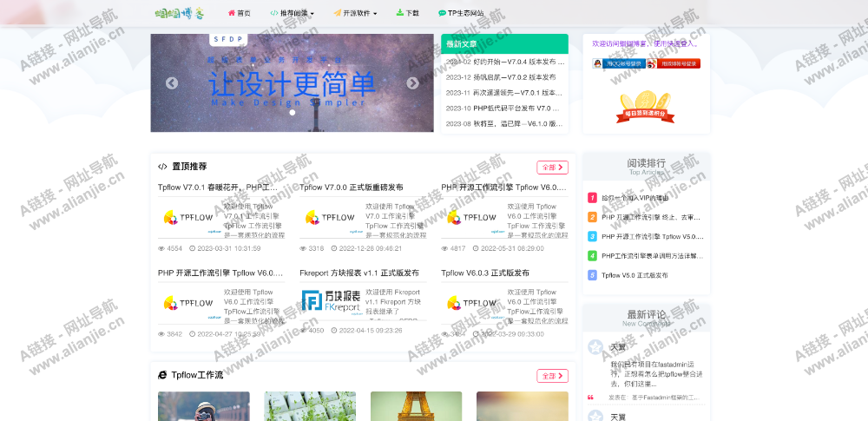The image size is (868, 421).
Task: Click the view-count eye icon showing 4817
Action: (x=444, y=249)
